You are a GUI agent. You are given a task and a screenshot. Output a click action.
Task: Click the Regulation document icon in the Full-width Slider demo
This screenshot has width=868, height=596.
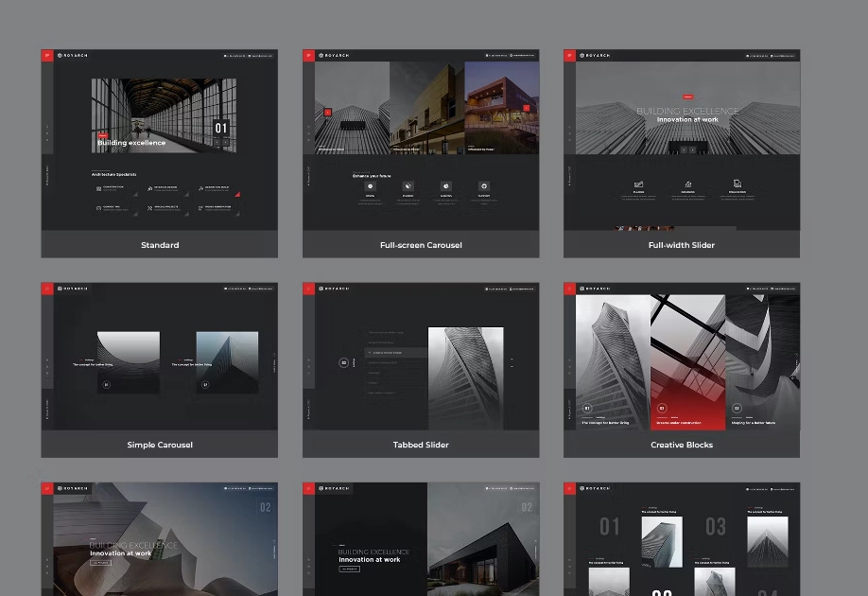737,184
